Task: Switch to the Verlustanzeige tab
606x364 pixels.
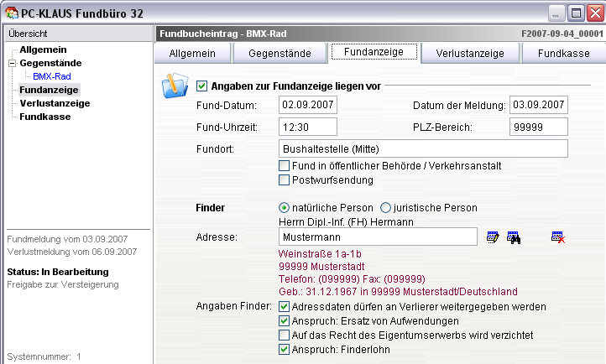Action: [469, 53]
